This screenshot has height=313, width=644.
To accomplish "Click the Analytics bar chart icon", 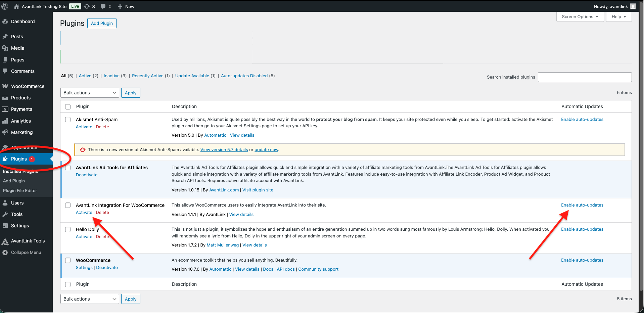I will 5,121.
